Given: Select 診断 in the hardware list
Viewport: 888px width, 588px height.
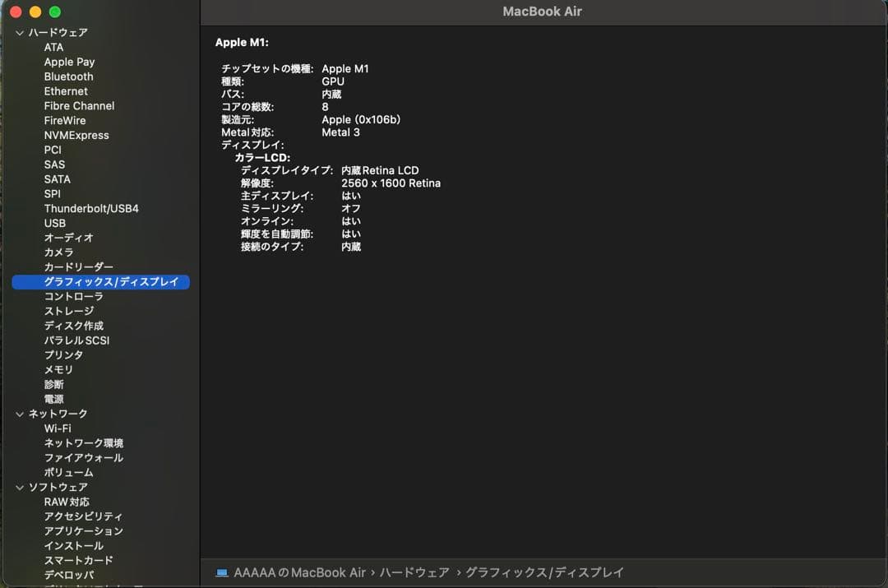Looking at the screenshot, I should click(55, 384).
